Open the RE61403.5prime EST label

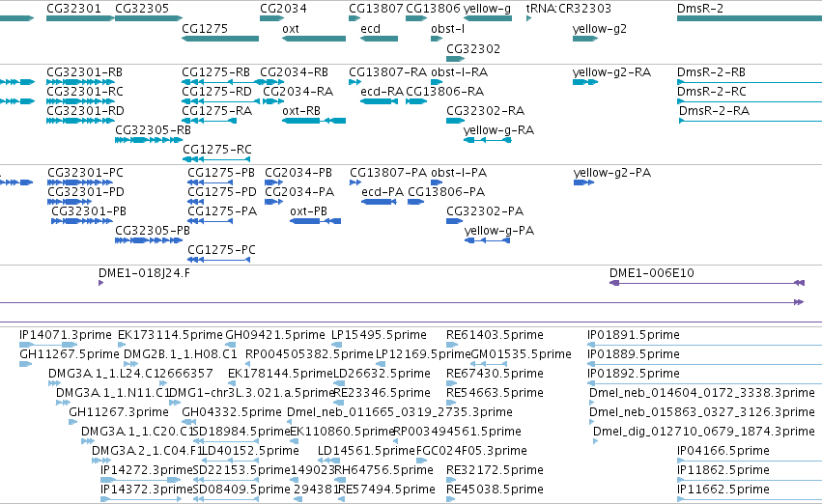point(495,335)
